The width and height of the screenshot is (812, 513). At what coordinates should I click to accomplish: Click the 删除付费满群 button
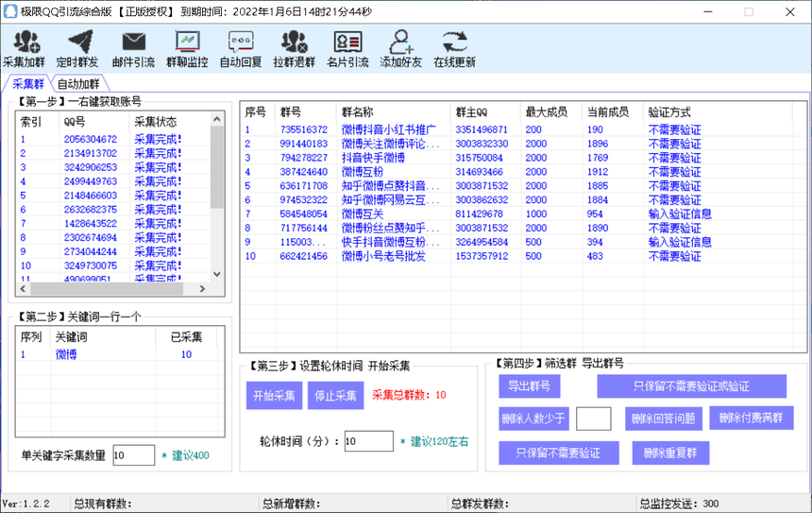(752, 418)
